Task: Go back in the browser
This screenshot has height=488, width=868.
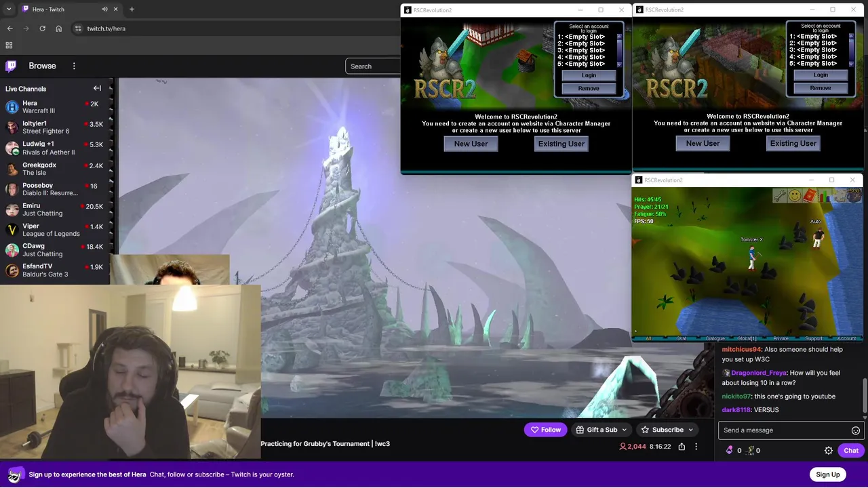Action: [x=9, y=28]
